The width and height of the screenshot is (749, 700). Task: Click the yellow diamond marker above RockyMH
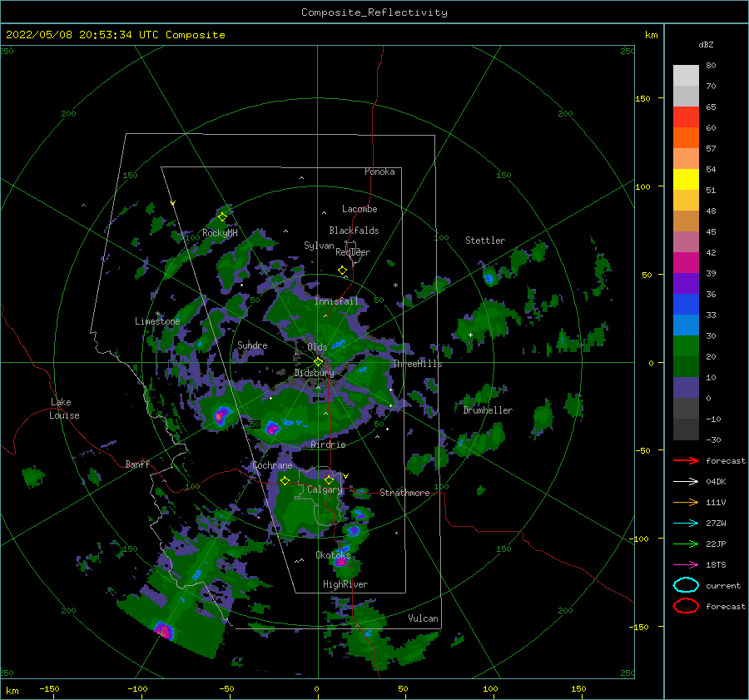coord(222,217)
